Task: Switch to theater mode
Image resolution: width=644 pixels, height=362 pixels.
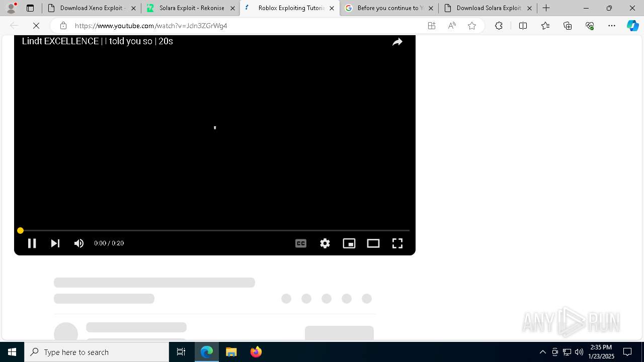Action: pyautogui.click(x=373, y=243)
